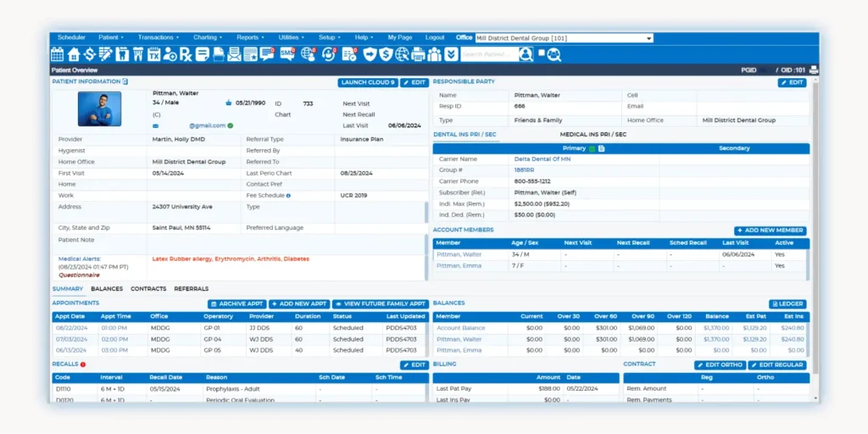868x434 pixels.
Task: Click the Launch Cloud 9 button
Action: point(367,82)
